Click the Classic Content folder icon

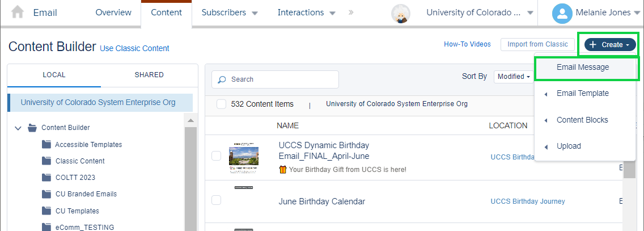(x=46, y=161)
